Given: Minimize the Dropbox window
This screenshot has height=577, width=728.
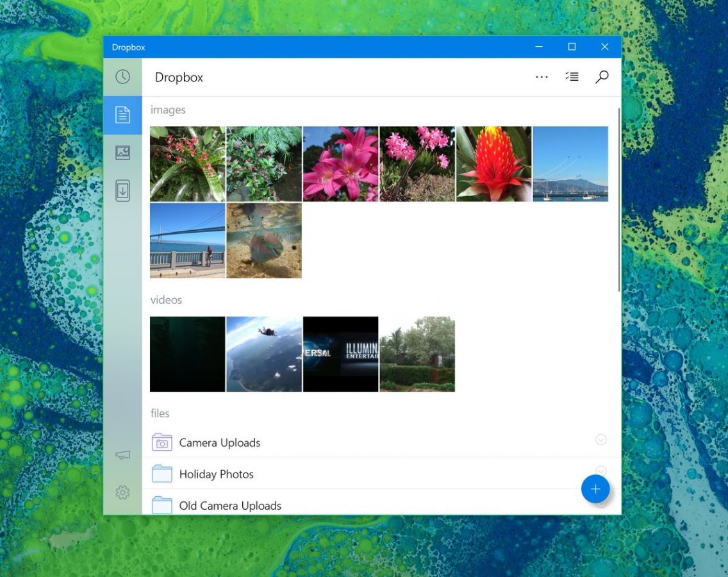Looking at the screenshot, I should point(539,46).
